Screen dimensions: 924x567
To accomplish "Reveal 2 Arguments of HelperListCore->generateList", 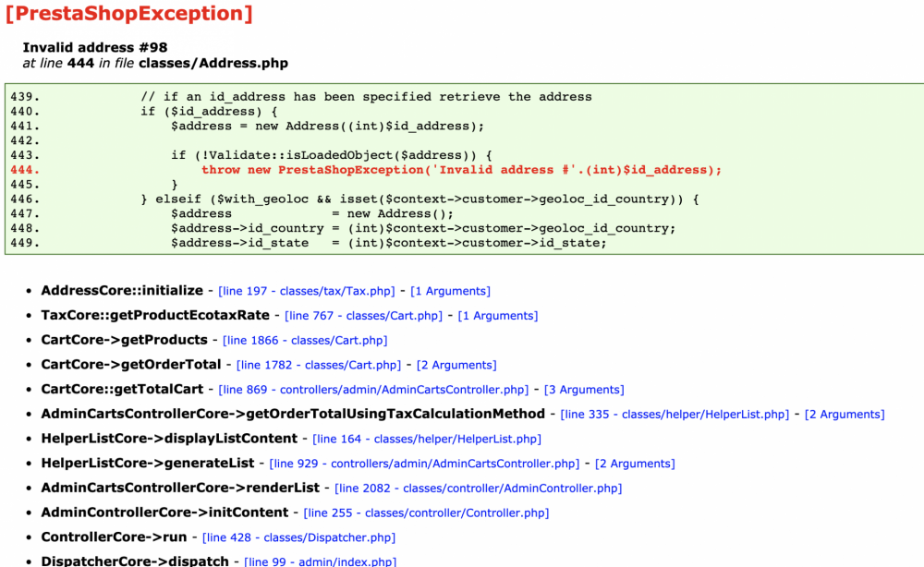I will 635,463.
